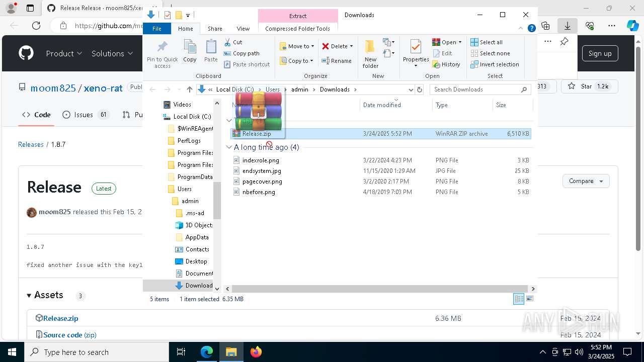This screenshot has height=362, width=644.
Task: Open the File menu tab
Action: point(157,29)
